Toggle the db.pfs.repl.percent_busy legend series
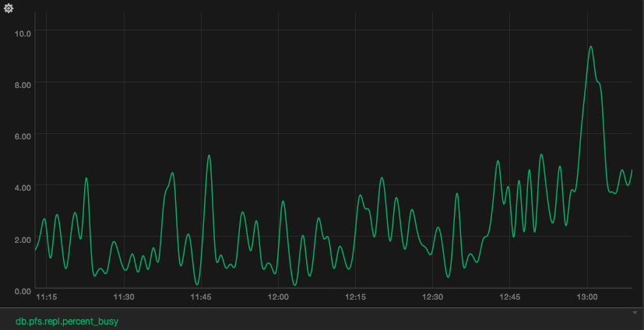Image resolution: width=644 pixels, height=330 pixels. click(67, 321)
